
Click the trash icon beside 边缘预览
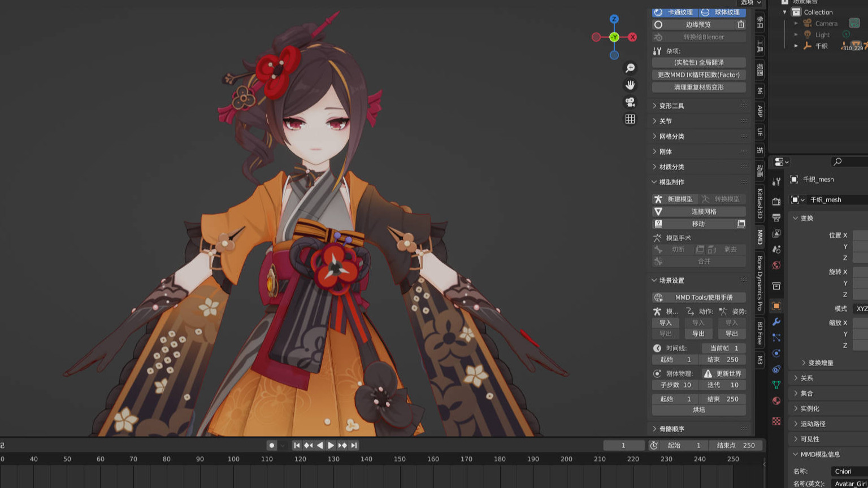pyautogui.click(x=740, y=25)
